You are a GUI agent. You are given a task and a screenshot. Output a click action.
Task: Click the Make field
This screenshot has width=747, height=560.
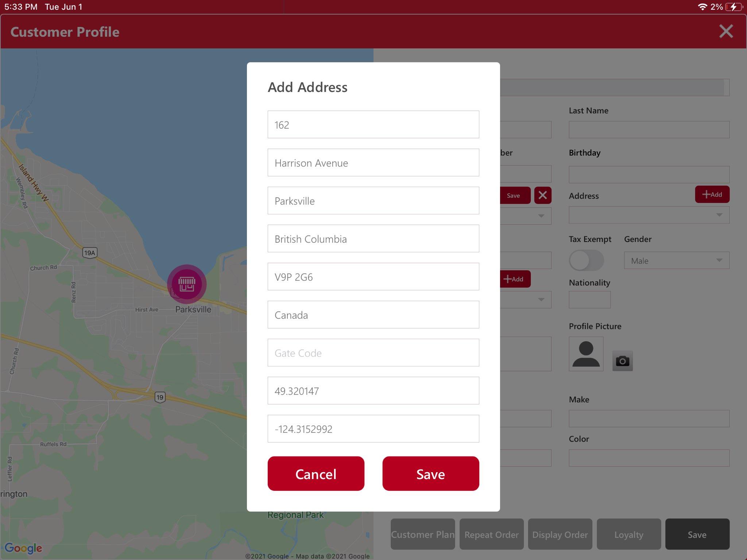[649, 419]
